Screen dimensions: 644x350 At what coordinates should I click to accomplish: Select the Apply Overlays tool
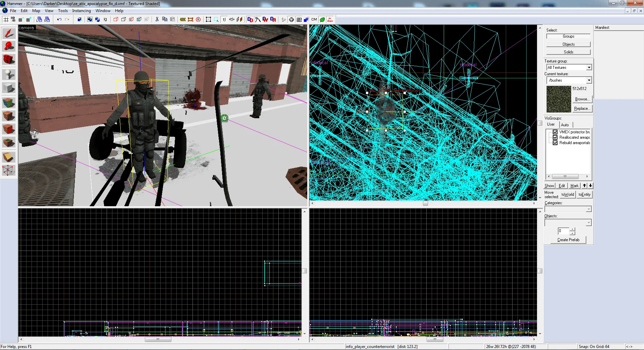coord(9,142)
